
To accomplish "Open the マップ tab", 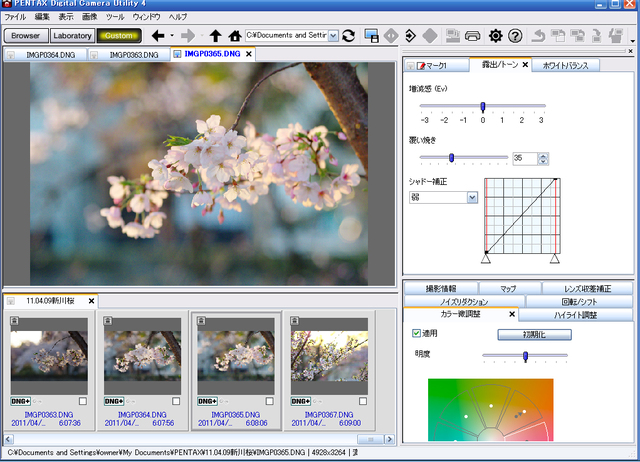I will click(508, 289).
